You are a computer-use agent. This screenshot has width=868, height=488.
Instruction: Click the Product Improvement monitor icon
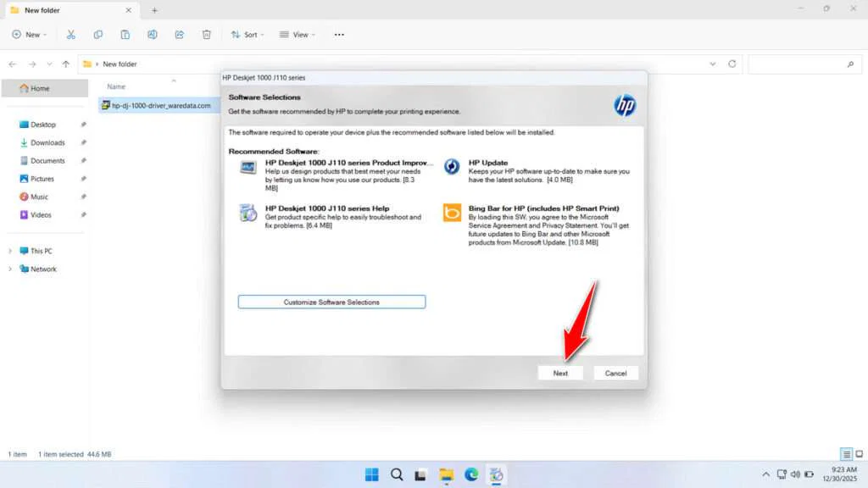pos(248,166)
